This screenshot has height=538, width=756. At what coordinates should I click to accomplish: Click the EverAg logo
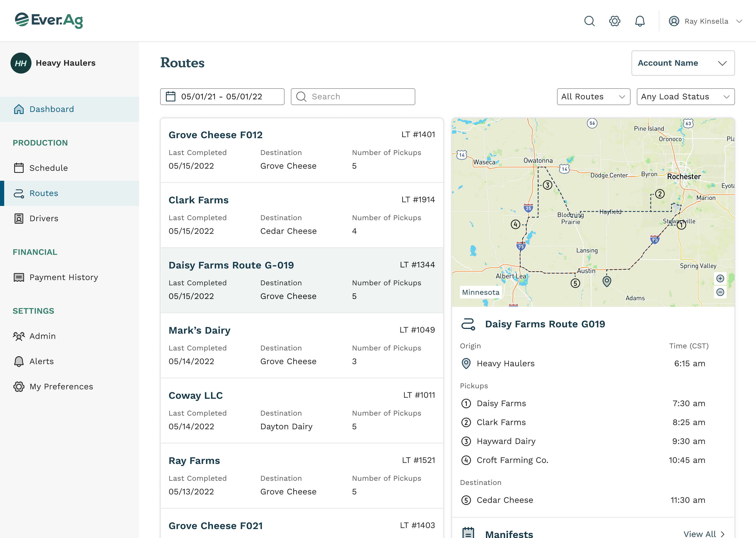49,20
